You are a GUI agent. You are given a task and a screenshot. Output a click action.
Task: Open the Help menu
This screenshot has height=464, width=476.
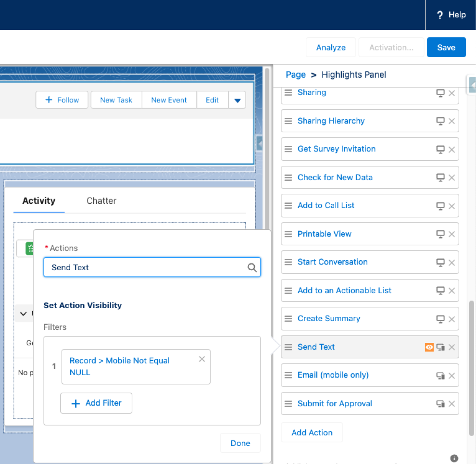[x=451, y=15]
